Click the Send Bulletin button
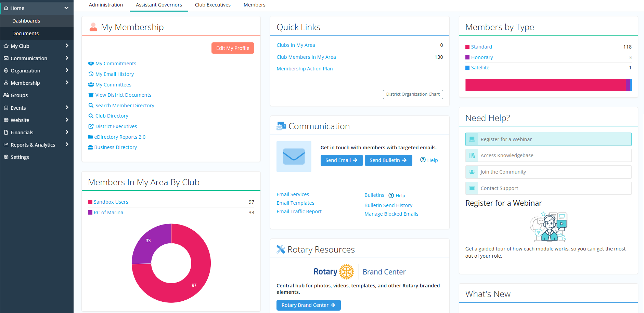644x313 pixels. tap(388, 160)
